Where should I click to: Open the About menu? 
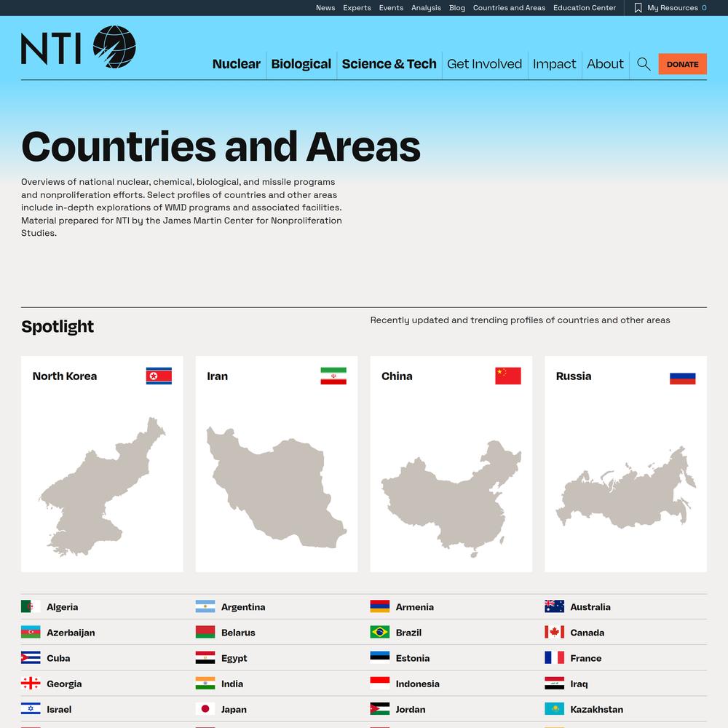pos(605,64)
